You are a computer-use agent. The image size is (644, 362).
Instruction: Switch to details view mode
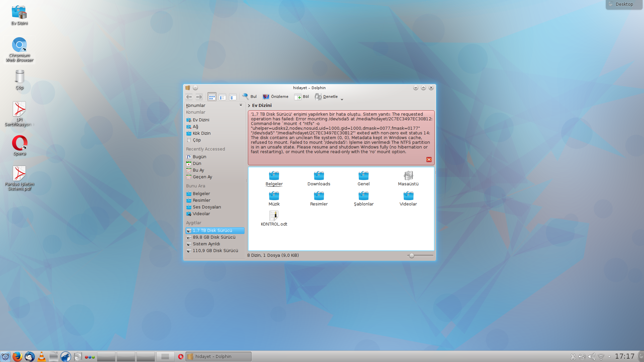232,97
